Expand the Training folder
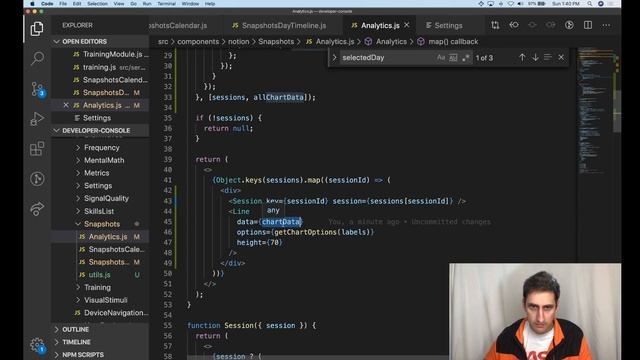Screen dimensions: 640x360 (x=97, y=287)
